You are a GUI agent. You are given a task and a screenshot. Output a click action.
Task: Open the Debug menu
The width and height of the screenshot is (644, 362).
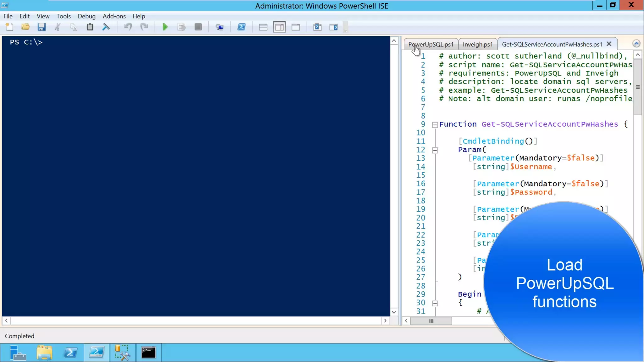pyautogui.click(x=86, y=16)
